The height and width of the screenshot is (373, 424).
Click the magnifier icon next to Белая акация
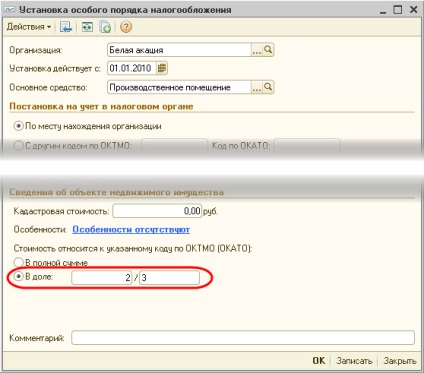tap(268, 50)
